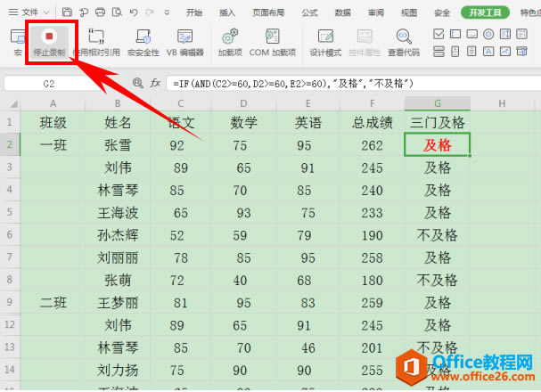Open the more controls icon

point(521,52)
